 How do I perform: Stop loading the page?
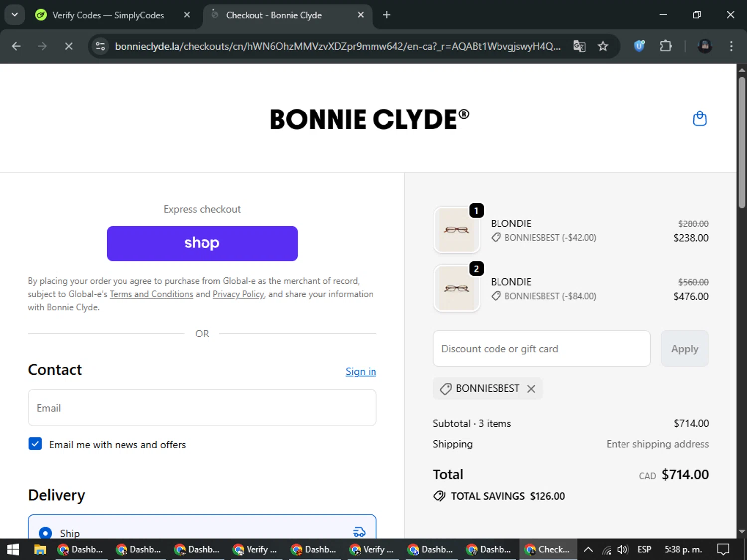69,46
